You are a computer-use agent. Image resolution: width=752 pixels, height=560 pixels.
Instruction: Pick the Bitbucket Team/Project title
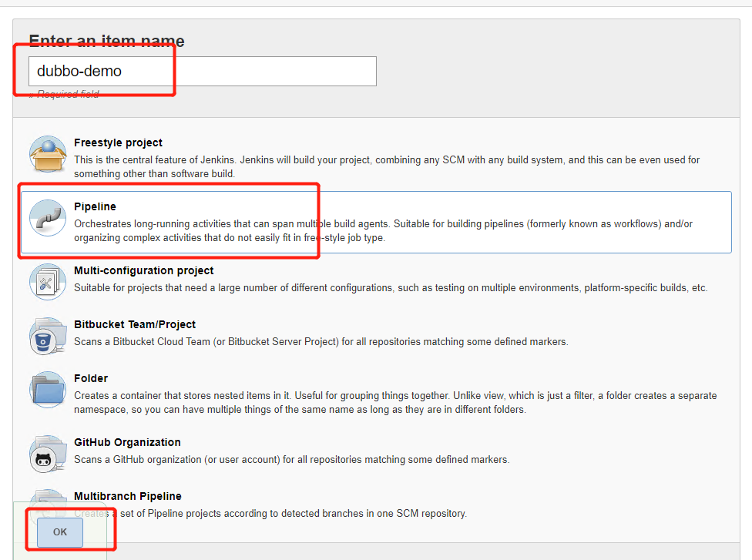click(135, 324)
